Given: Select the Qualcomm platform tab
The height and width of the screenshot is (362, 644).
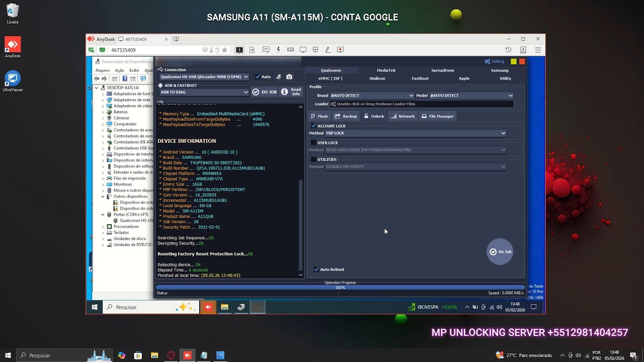Looking at the screenshot, I should tap(331, 70).
